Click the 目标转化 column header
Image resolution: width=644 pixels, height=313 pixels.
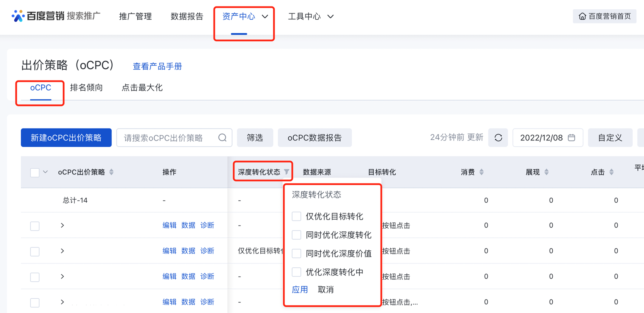coord(382,172)
